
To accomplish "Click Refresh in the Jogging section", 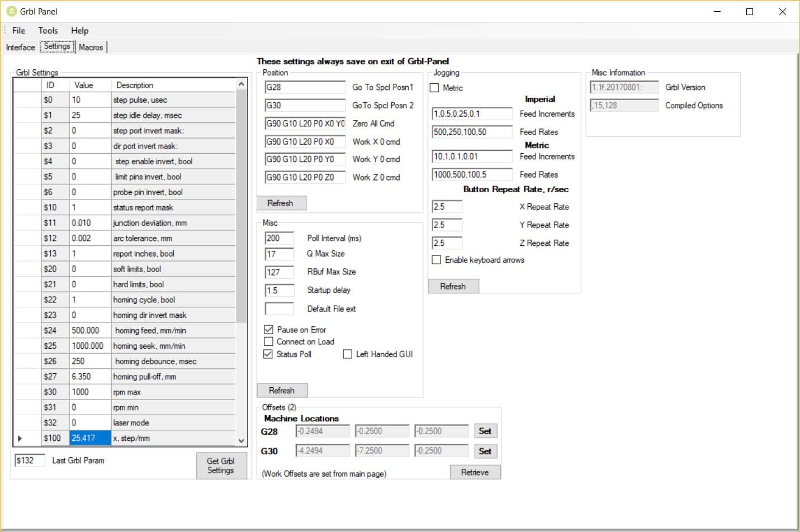I will point(453,286).
